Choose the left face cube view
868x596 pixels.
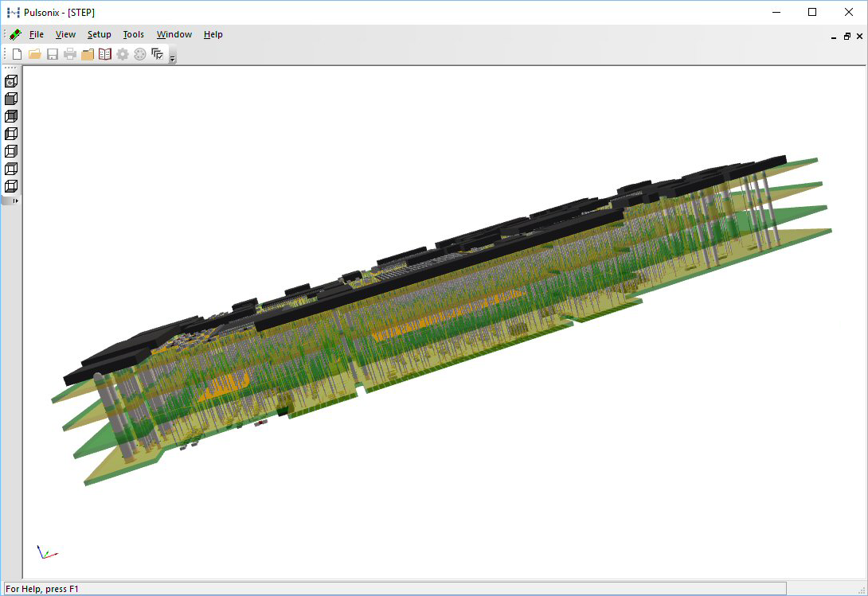click(x=11, y=134)
